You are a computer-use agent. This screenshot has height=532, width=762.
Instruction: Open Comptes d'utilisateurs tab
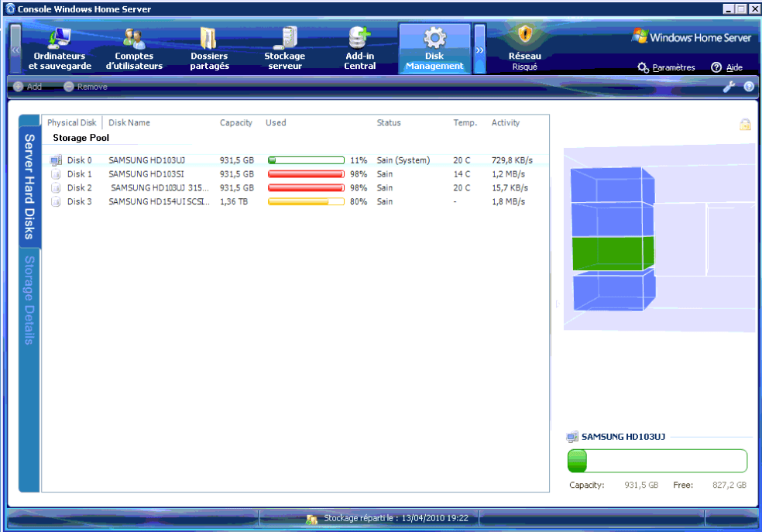click(x=134, y=49)
